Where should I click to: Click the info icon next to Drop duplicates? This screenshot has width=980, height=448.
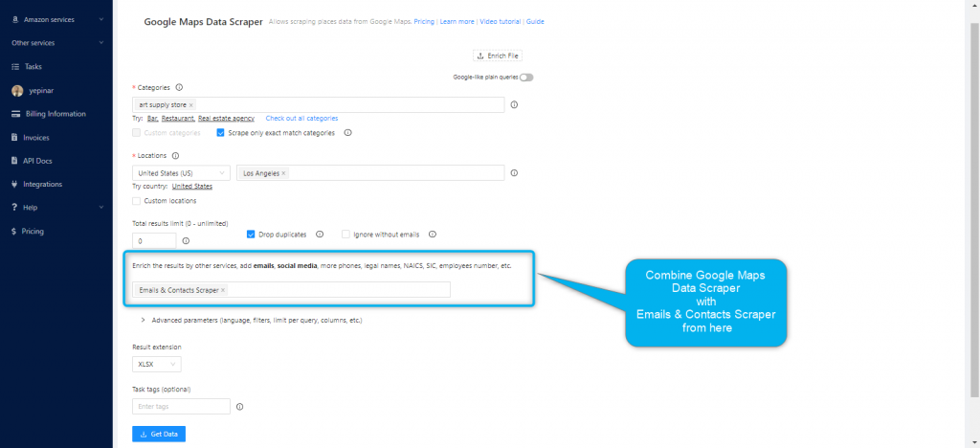[x=320, y=234]
